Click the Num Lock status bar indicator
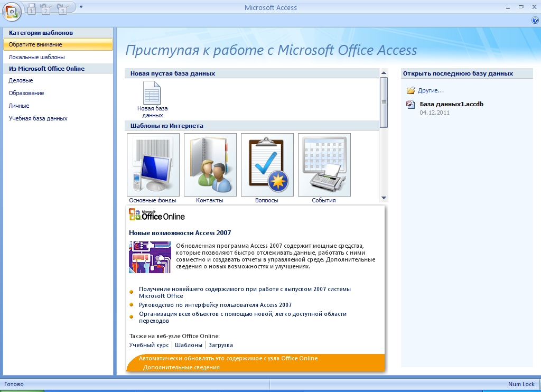 pos(521,384)
